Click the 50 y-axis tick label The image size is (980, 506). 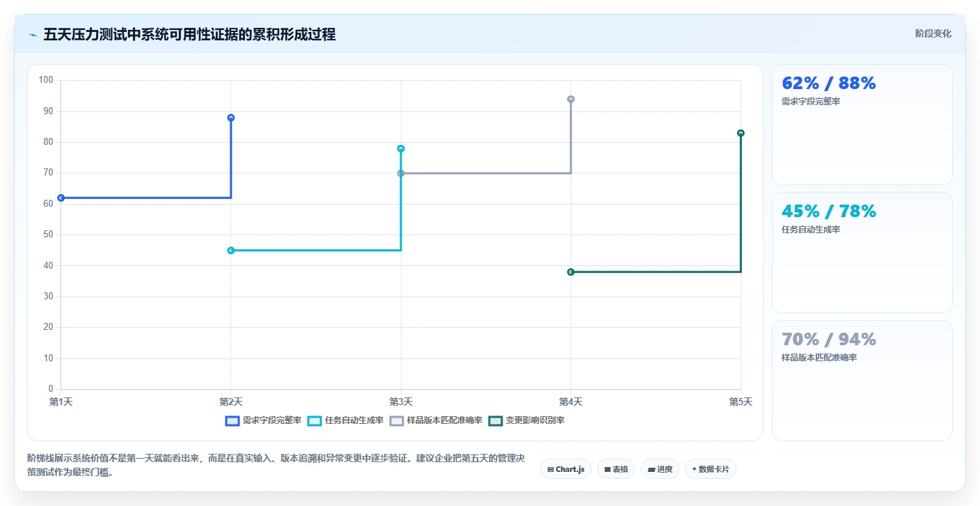48,235
